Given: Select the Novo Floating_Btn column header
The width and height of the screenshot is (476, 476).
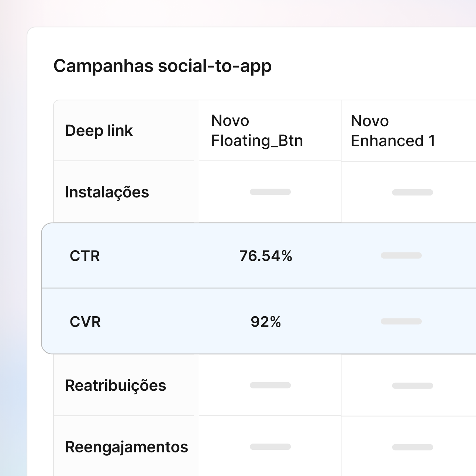Looking at the screenshot, I should [257, 131].
